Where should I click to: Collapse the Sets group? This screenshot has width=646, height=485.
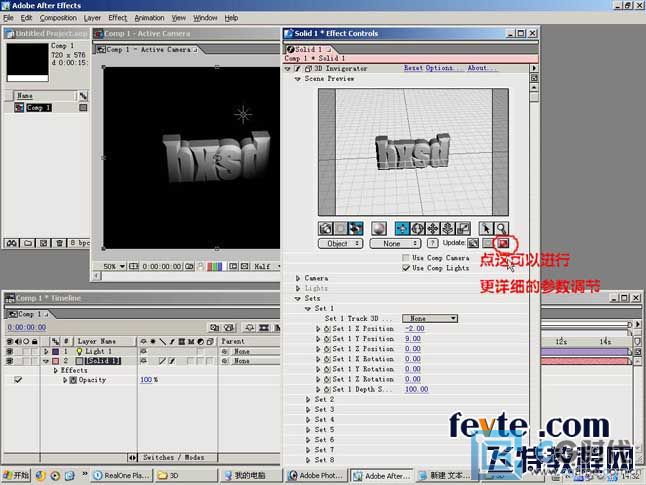pyautogui.click(x=298, y=298)
